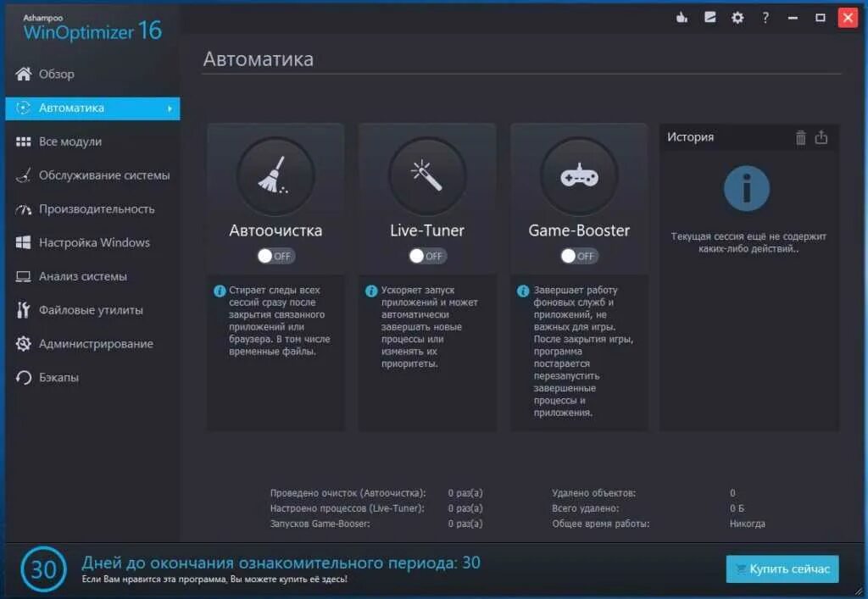This screenshot has width=868, height=599.
Task: Close the WinOptimizer window
Action: [x=848, y=18]
